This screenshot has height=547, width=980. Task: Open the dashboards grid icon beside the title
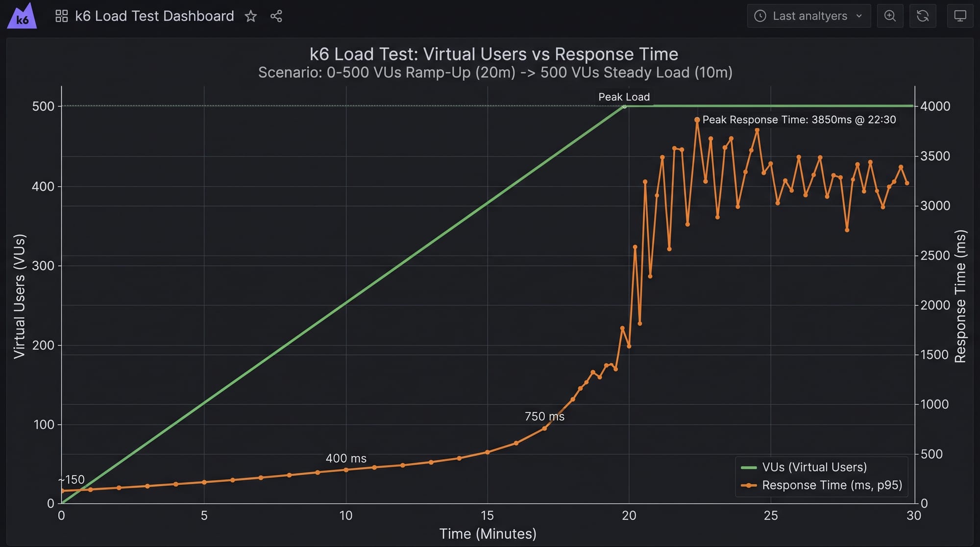(61, 16)
